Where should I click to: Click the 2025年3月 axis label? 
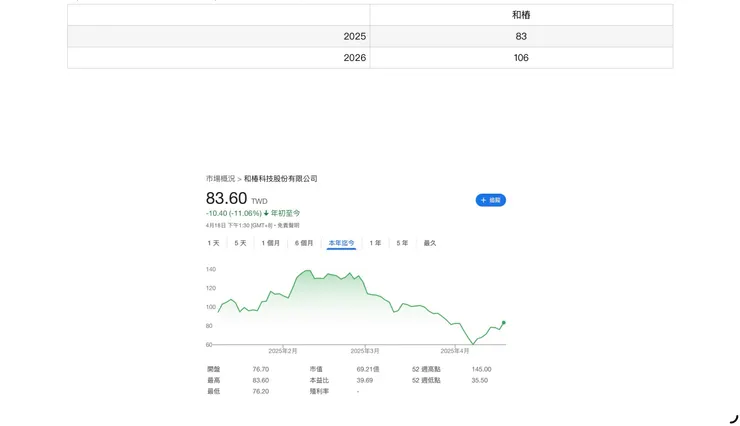365,351
